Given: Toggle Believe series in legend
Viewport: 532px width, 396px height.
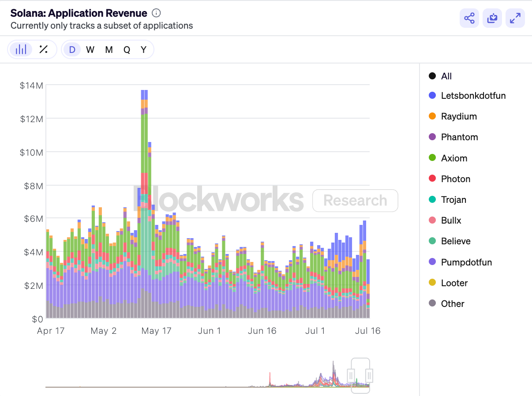Looking at the screenshot, I should tap(450, 241).
